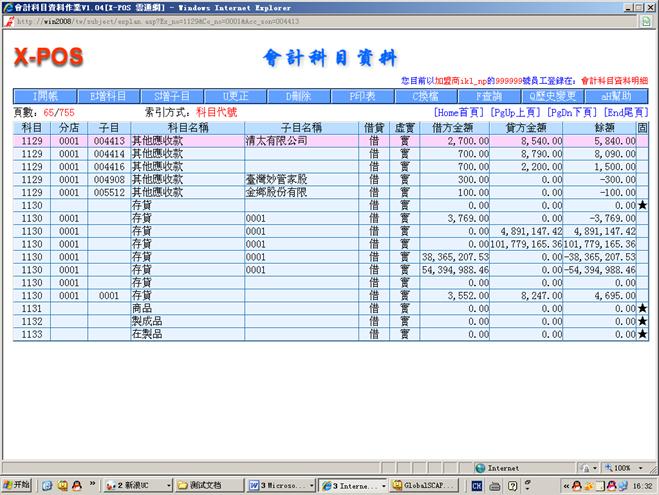Click the I開帳 toolbar button
Viewport: 659px width, 495px height.
tap(46, 96)
